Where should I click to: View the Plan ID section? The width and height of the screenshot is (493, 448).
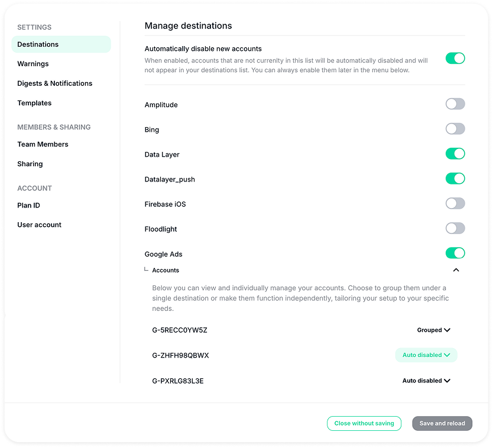(x=28, y=205)
